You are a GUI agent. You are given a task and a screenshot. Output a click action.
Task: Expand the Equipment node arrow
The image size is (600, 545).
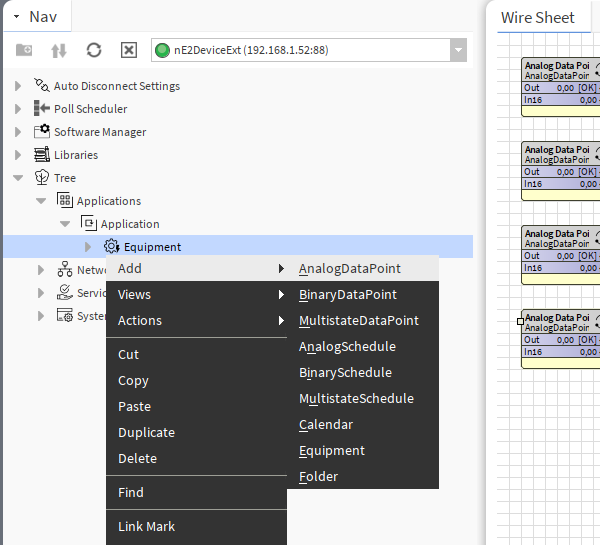coord(88,247)
